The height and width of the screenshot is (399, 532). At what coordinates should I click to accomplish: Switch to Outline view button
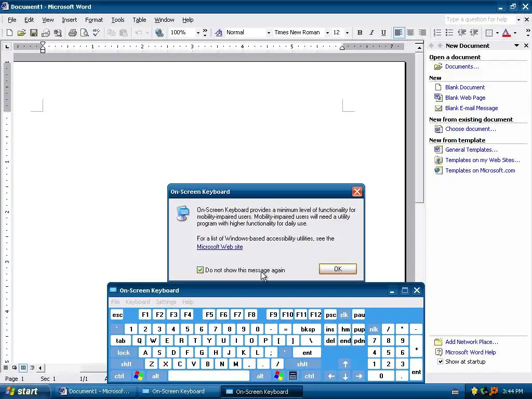(x=32, y=368)
